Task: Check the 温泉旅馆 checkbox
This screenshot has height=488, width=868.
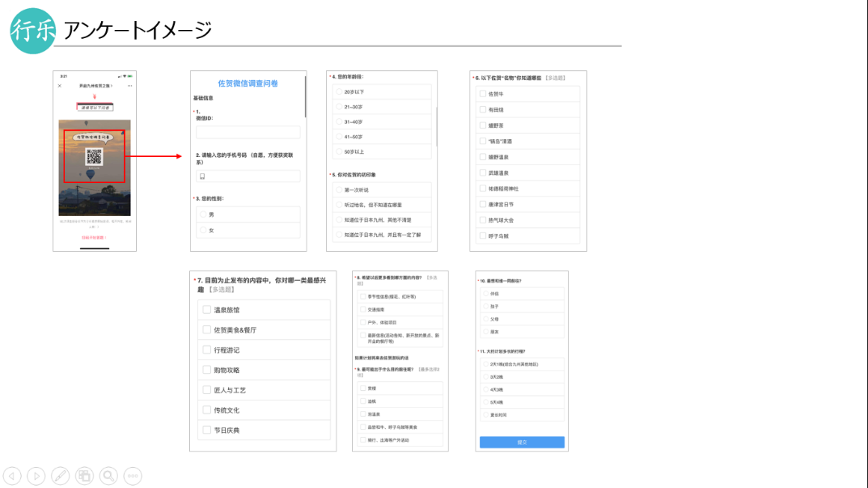Action: click(207, 310)
